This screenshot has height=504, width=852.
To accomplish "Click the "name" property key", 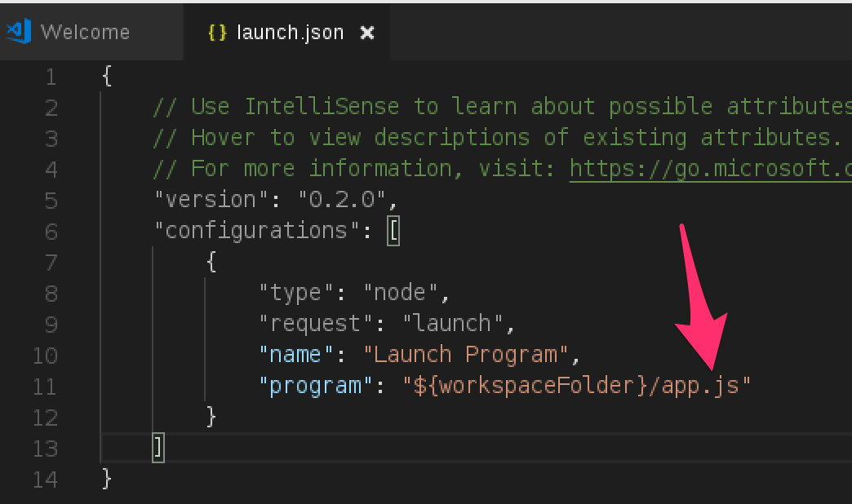I will click(297, 355).
